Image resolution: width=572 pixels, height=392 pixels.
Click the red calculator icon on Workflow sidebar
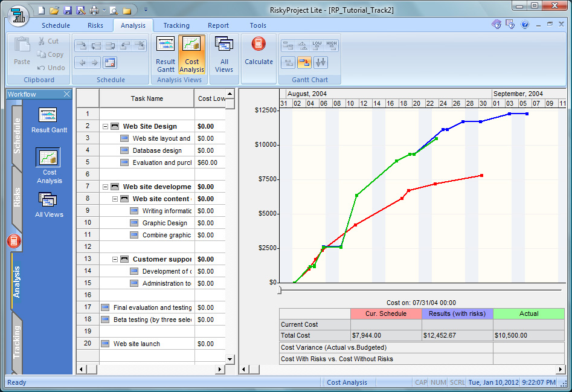click(x=14, y=241)
